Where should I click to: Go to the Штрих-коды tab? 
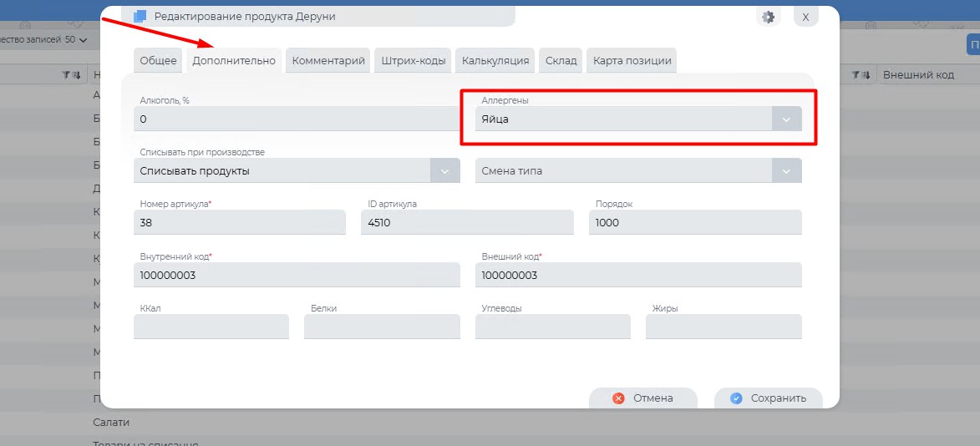[413, 61]
